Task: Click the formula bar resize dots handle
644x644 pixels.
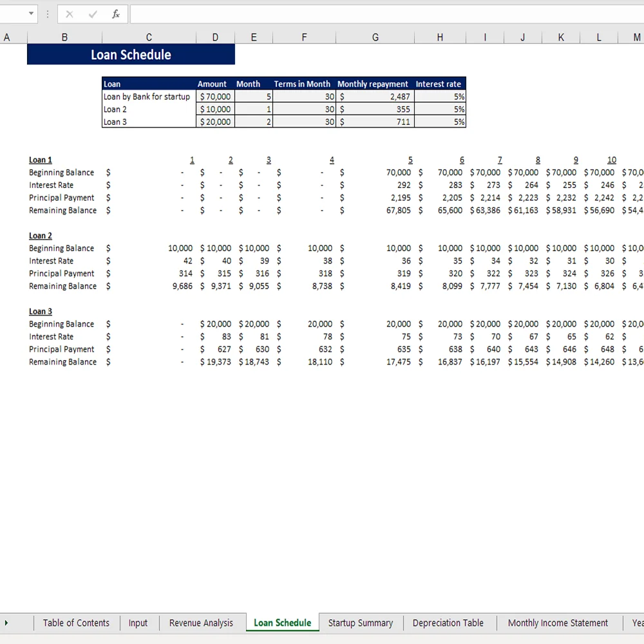Action: point(47,14)
